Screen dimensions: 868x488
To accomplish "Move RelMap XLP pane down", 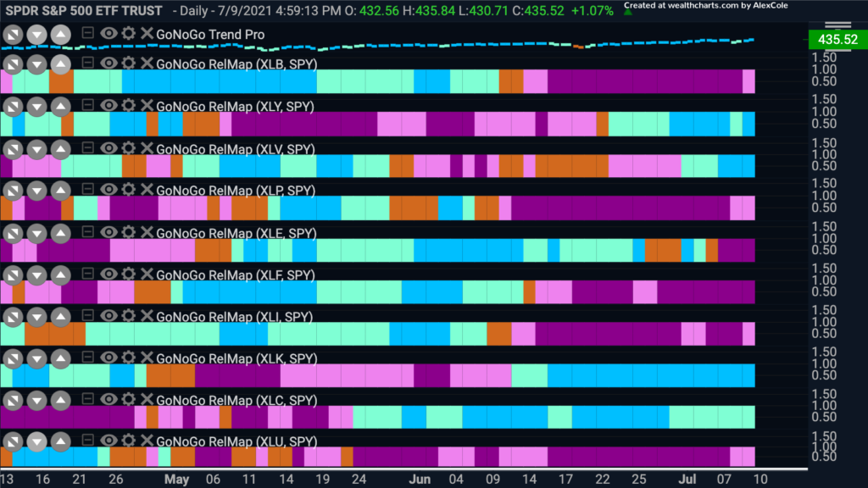I will click(36, 191).
